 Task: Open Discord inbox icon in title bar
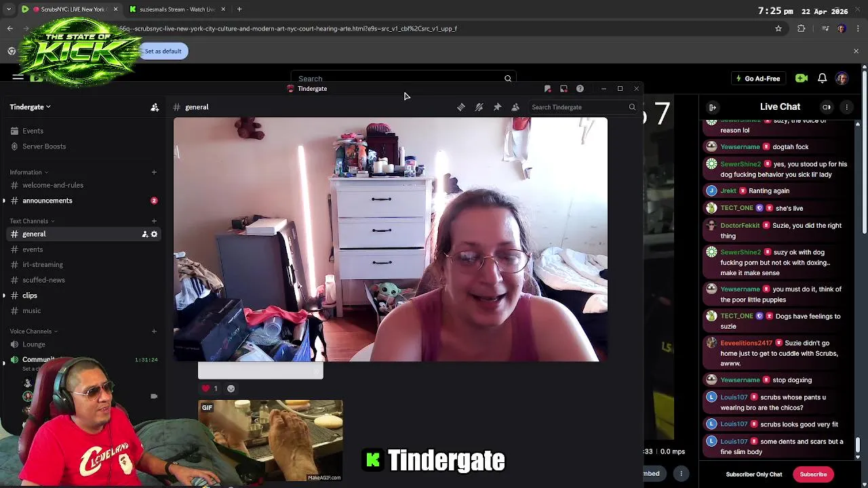[564, 89]
